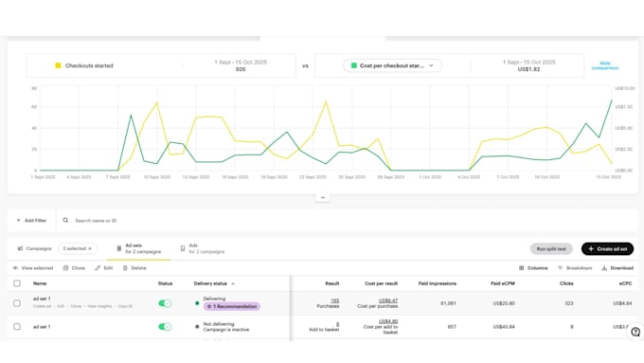Click the 926 checkouts started total
644x363 pixels.
[x=241, y=69]
